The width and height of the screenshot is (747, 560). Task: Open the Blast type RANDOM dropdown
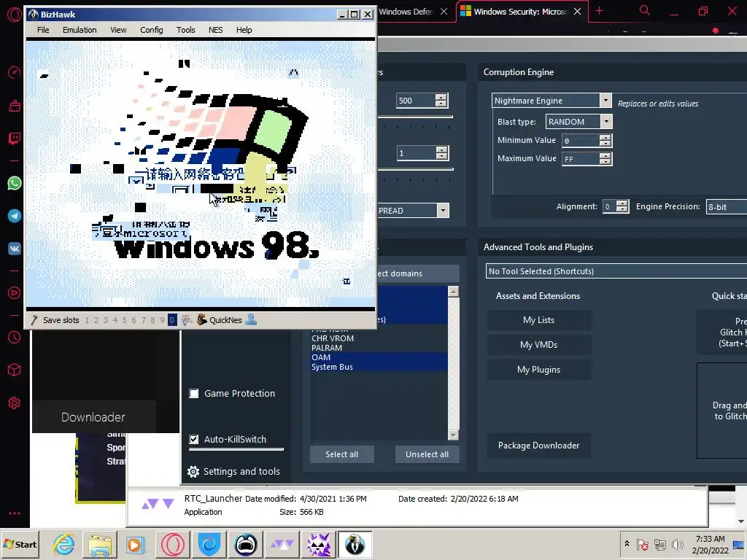click(606, 122)
